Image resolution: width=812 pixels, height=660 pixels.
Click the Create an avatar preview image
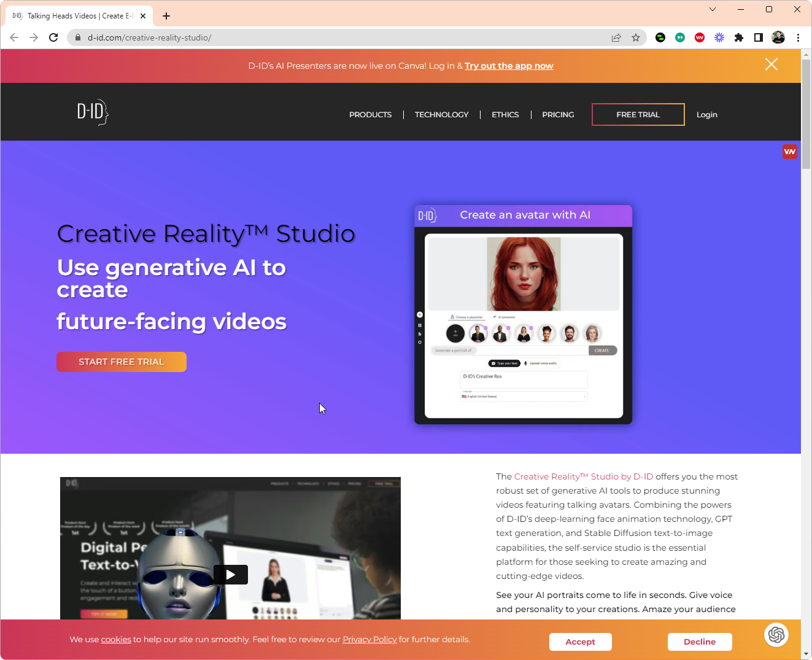point(524,314)
